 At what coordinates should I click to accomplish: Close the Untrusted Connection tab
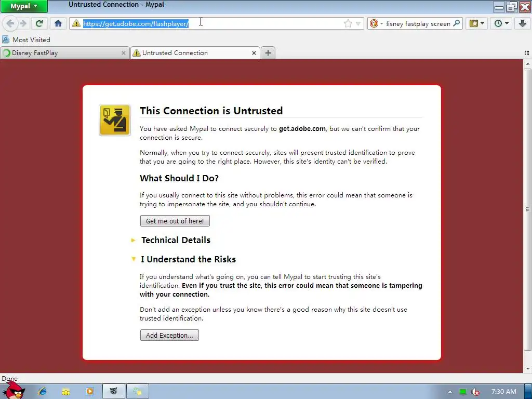click(254, 53)
